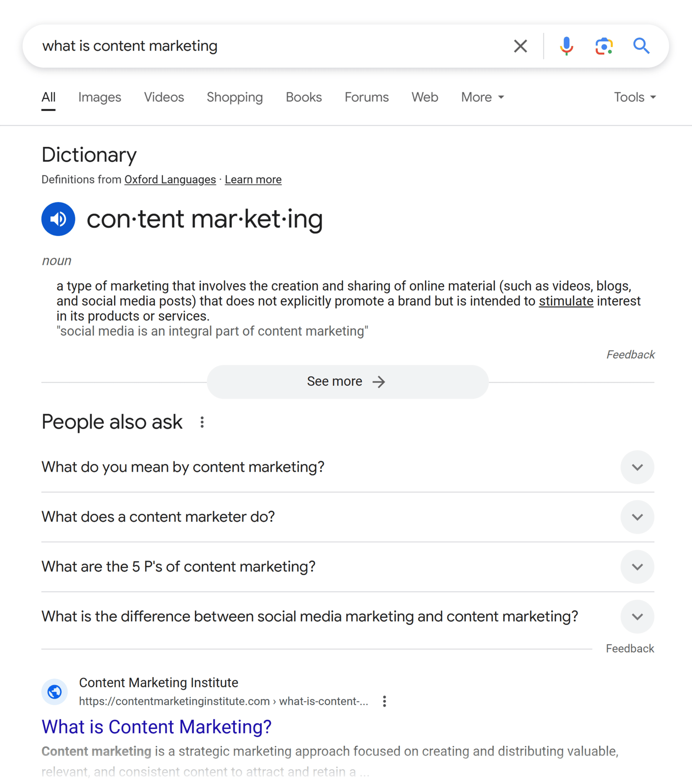Switch to the Images tab
Image resolution: width=692 pixels, height=784 pixels.
tap(100, 97)
